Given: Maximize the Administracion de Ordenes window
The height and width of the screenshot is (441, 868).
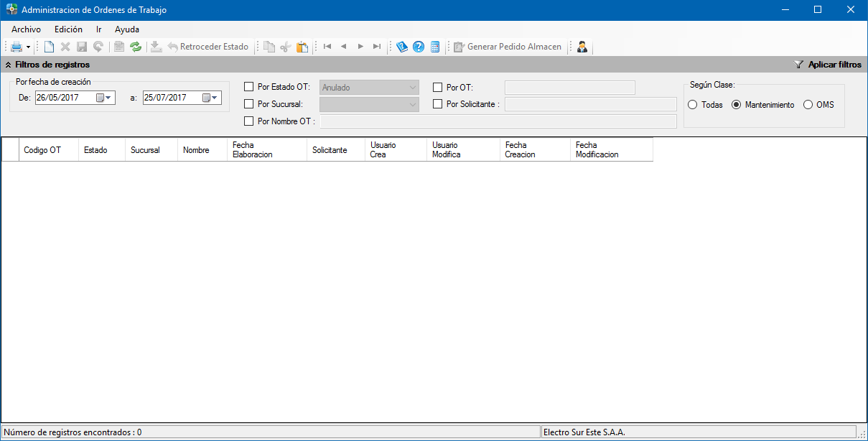Looking at the screenshot, I should click(818, 10).
